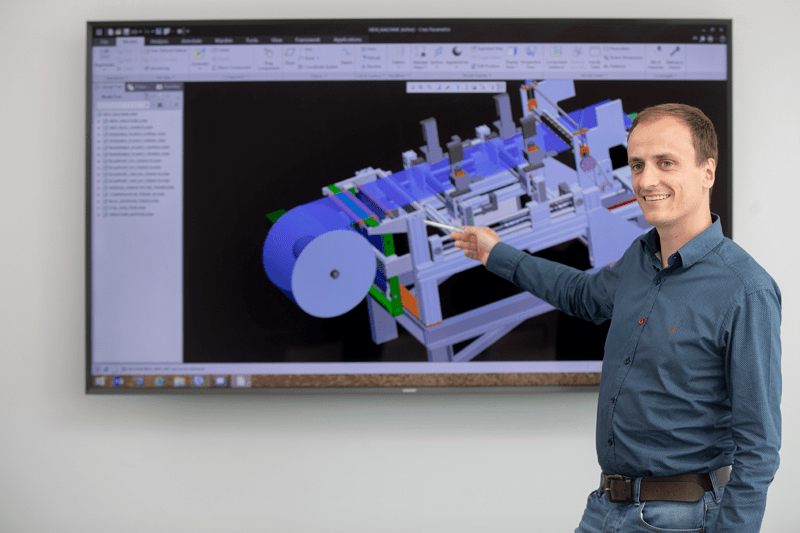Click the Edit Position button
The image size is (800, 533).
pyautogui.click(x=489, y=66)
